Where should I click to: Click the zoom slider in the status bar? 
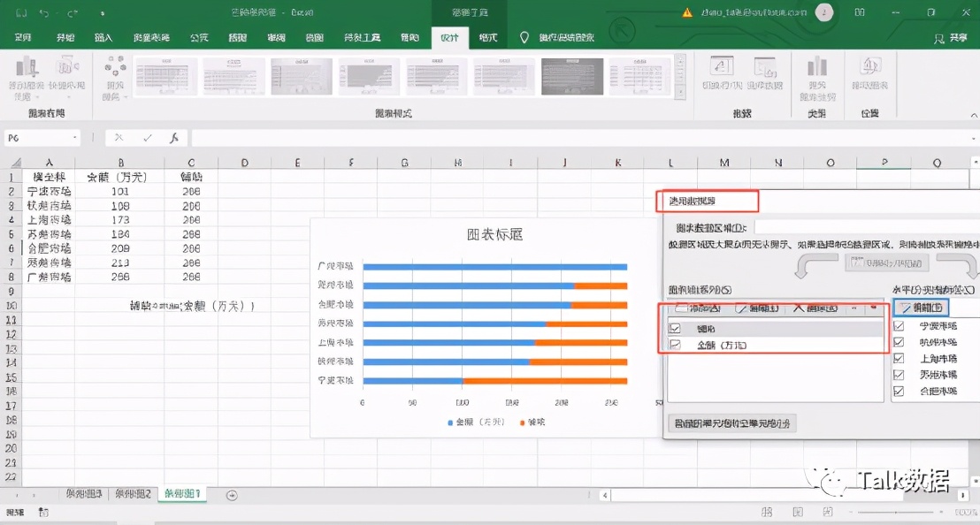(896, 512)
